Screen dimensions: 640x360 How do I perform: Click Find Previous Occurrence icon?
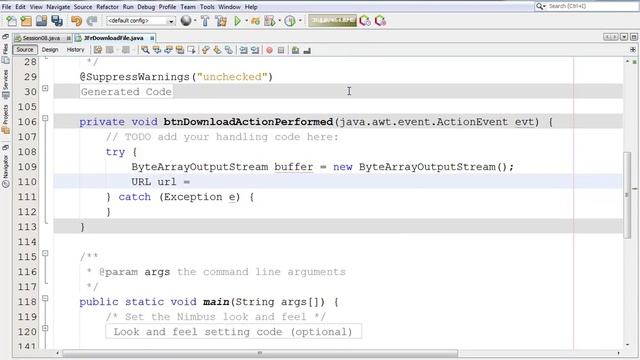coord(157,50)
